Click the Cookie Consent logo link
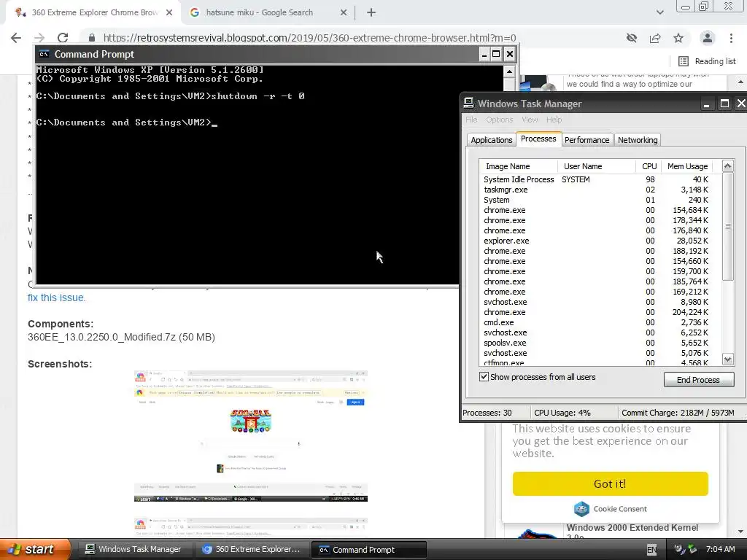 pos(611,508)
